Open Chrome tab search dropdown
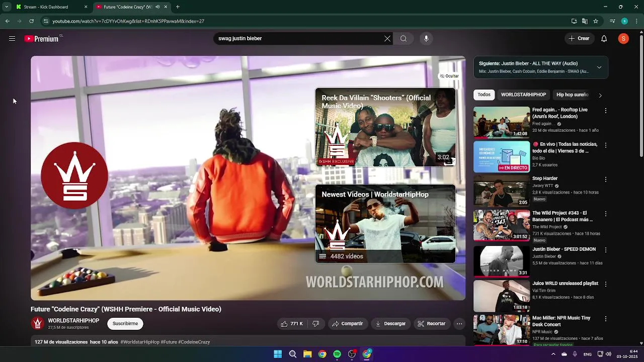The image size is (644, 362). (7, 7)
